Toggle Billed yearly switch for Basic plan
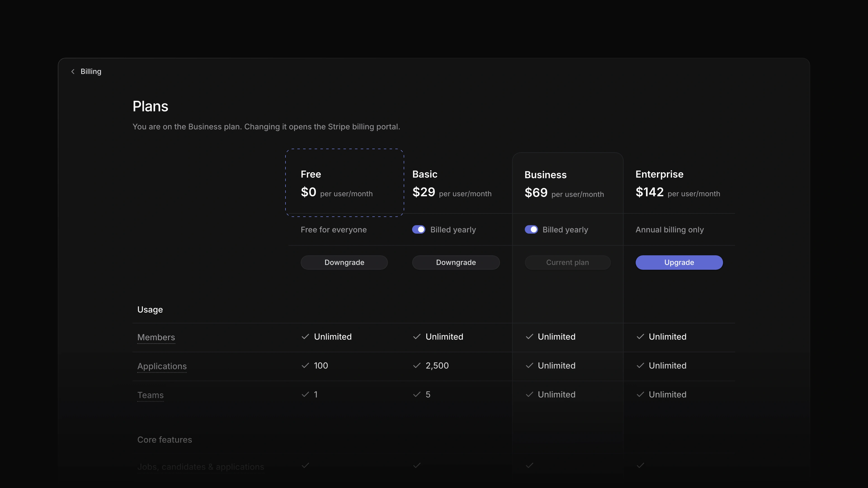Screen dimensions: 868x488 click(418, 229)
